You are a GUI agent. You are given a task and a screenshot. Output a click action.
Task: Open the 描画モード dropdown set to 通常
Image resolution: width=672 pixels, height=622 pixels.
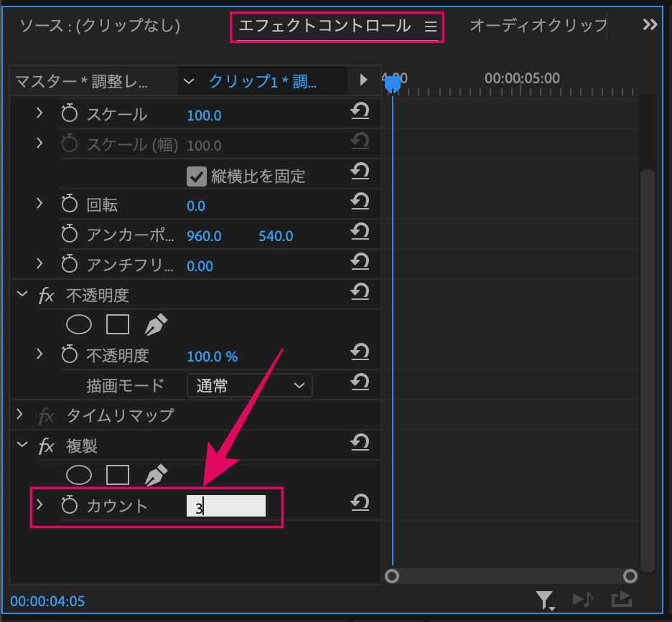click(249, 385)
